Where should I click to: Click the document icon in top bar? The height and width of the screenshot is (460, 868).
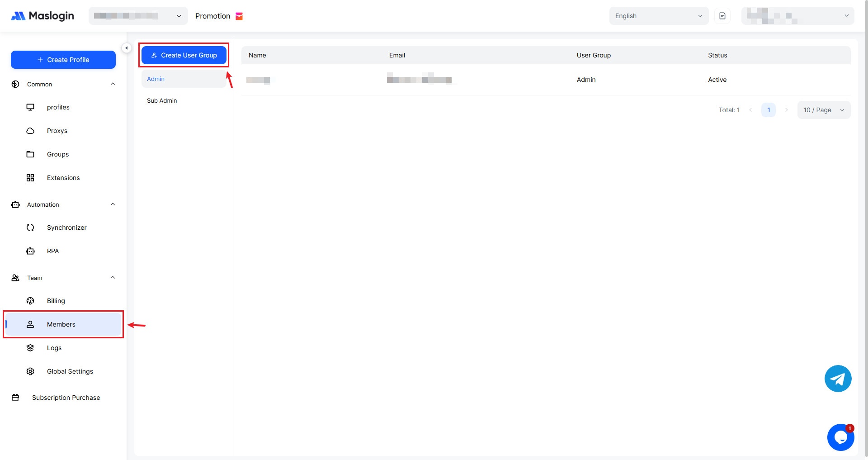(x=722, y=16)
